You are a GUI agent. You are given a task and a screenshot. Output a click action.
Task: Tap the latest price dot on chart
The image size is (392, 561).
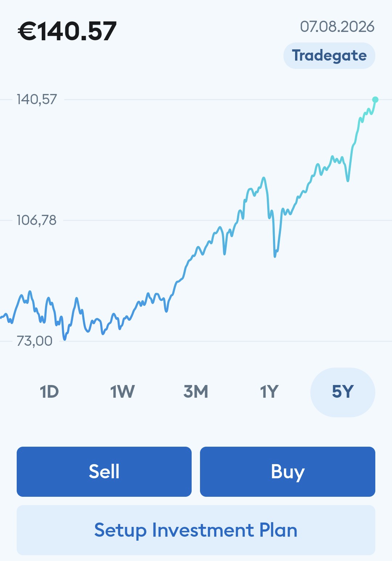click(x=375, y=99)
